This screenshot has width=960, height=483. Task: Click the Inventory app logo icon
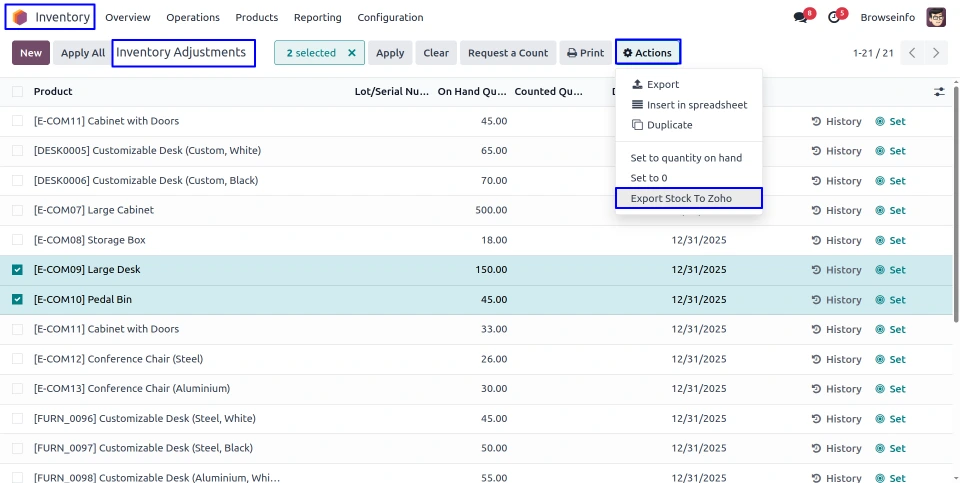pyautogui.click(x=20, y=17)
